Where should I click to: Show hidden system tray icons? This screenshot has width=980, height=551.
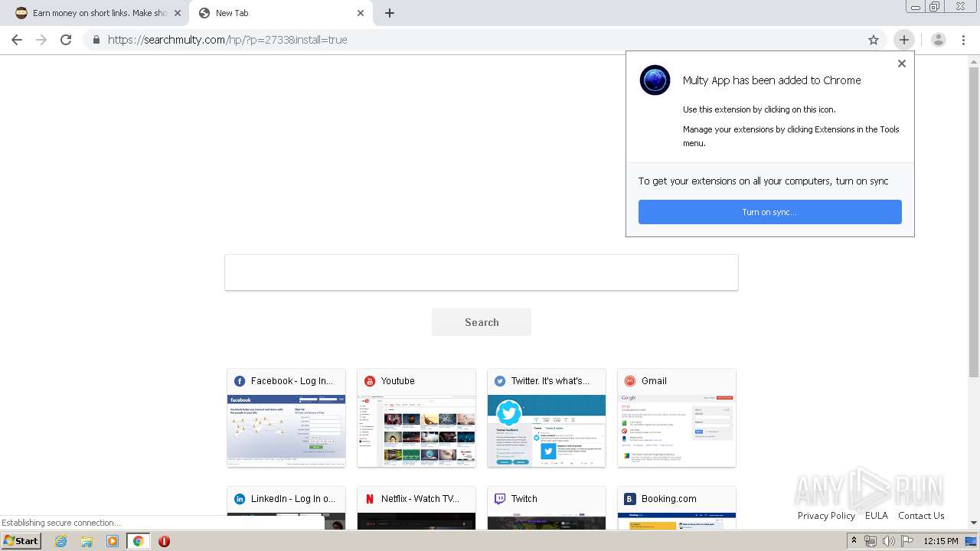pos(854,541)
